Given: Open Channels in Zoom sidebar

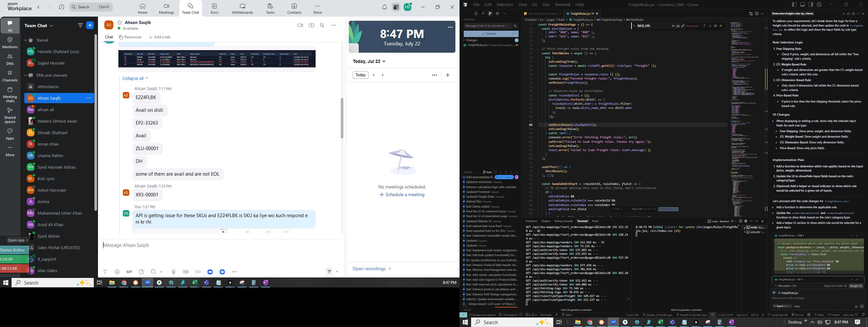Looking at the screenshot, I should click(10, 76).
